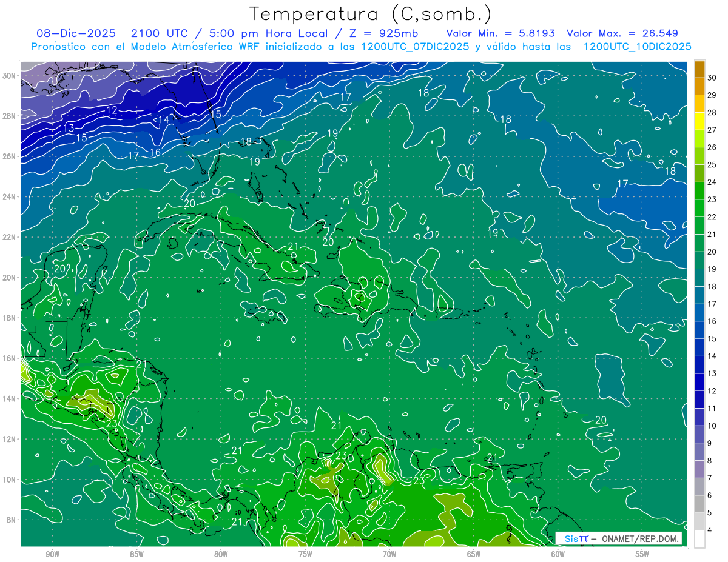Click the 80W longitude axis label
Screen dimensions: 728x562
[221, 554]
